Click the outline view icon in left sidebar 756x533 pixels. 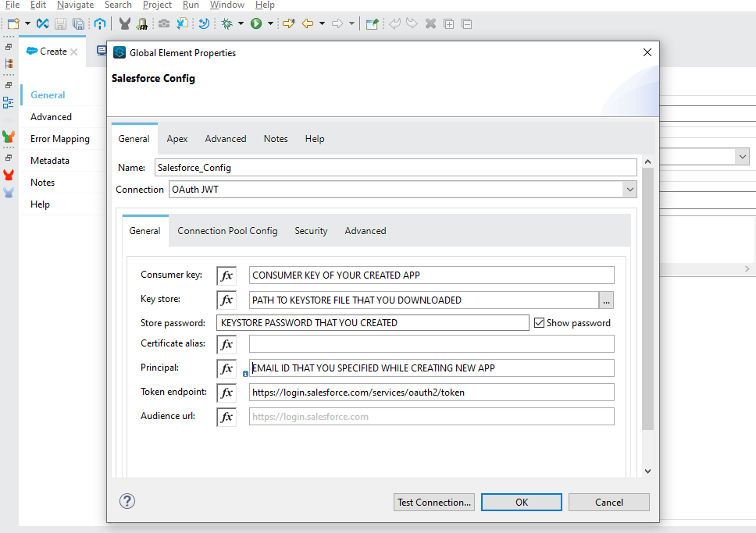(8, 103)
